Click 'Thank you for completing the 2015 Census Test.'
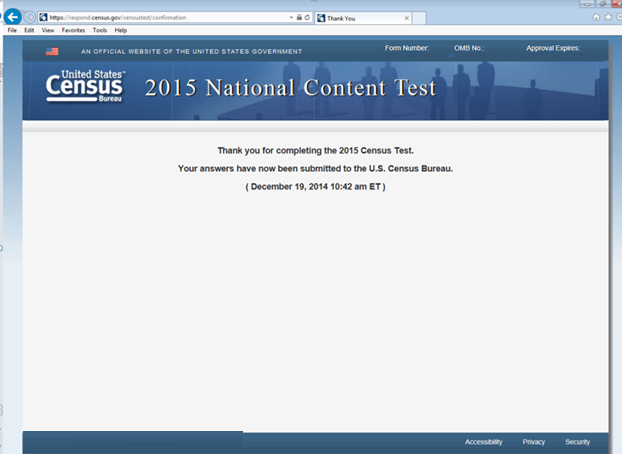The width and height of the screenshot is (622, 458). coord(316,151)
